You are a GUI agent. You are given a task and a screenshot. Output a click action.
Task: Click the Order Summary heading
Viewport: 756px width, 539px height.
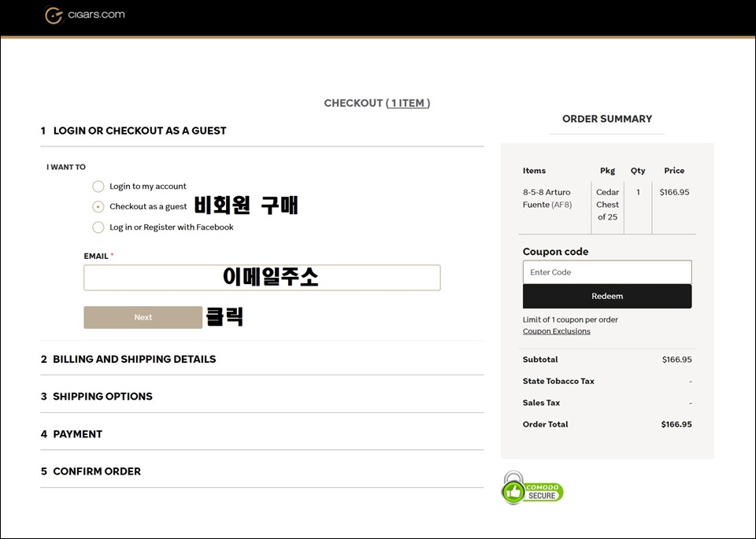click(x=607, y=119)
